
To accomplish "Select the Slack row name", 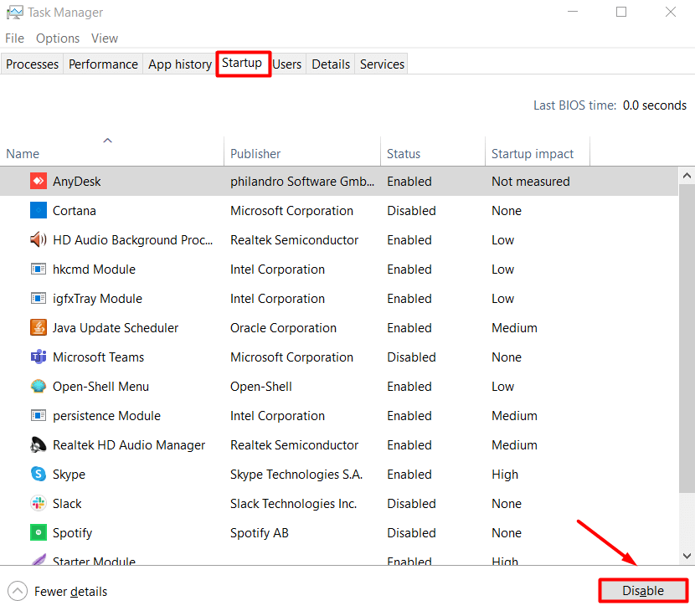I will (x=67, y=504).
